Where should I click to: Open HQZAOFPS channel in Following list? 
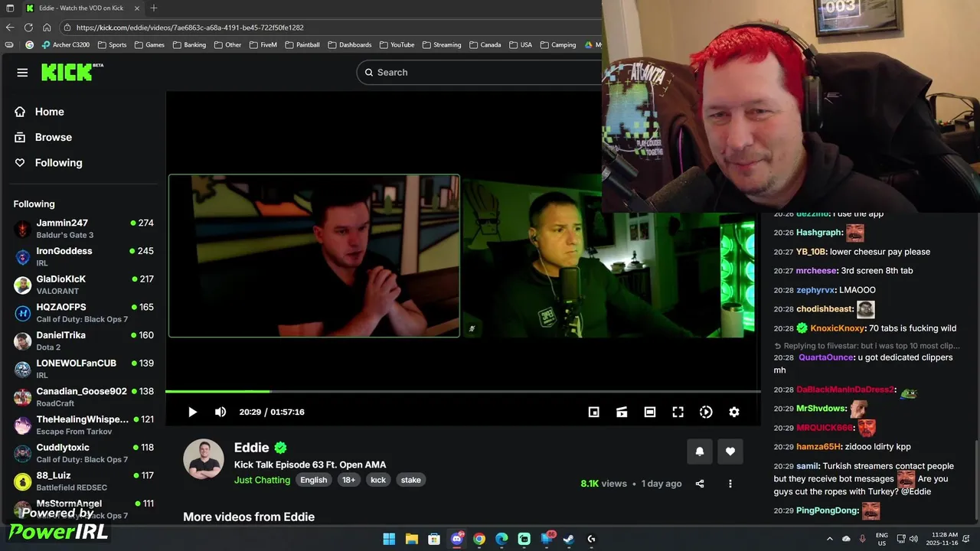tap(84, 313)
